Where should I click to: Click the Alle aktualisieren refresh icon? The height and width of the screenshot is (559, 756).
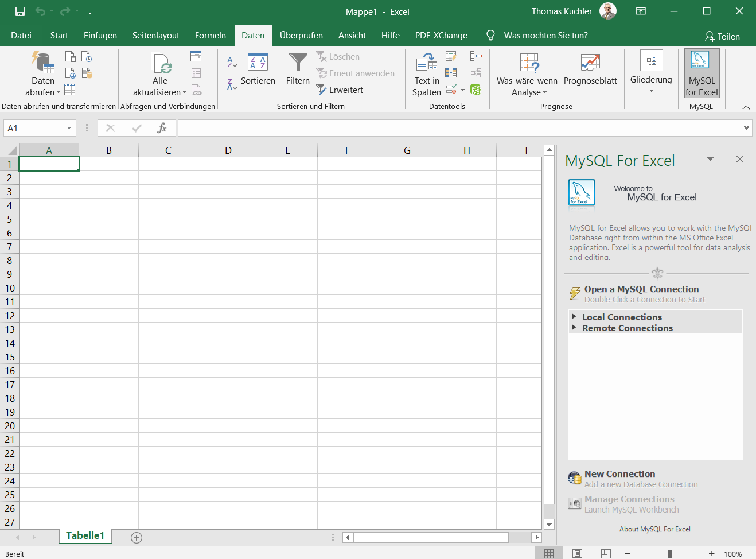click(160, 64)
